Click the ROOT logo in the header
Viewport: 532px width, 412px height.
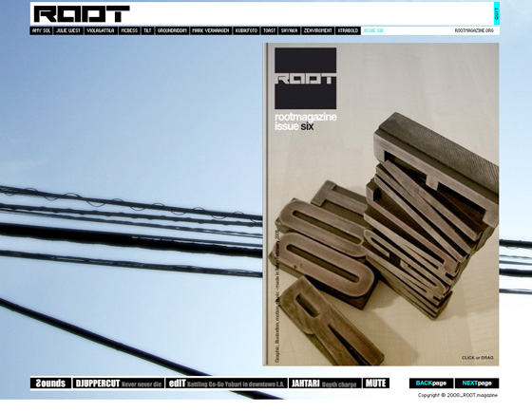pyautogui.click(x=82, y=14)
